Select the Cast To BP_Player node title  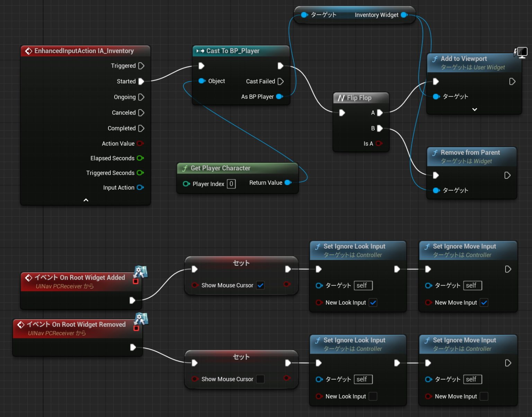point(233,51)
